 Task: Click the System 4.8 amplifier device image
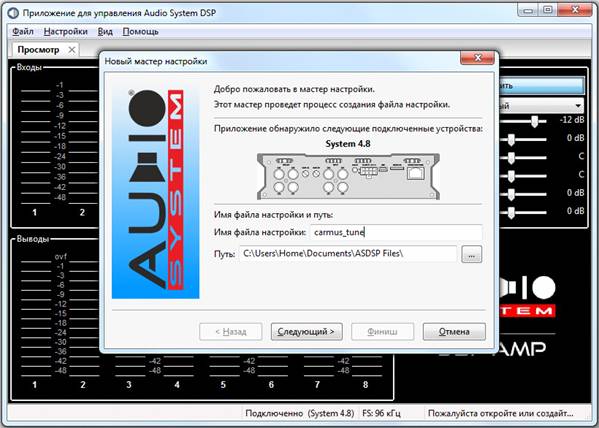point(348,176)
